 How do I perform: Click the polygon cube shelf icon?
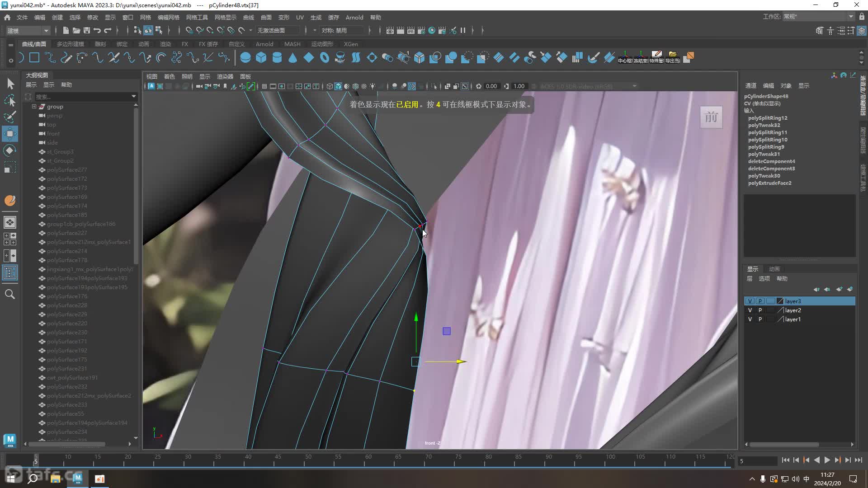261,58
